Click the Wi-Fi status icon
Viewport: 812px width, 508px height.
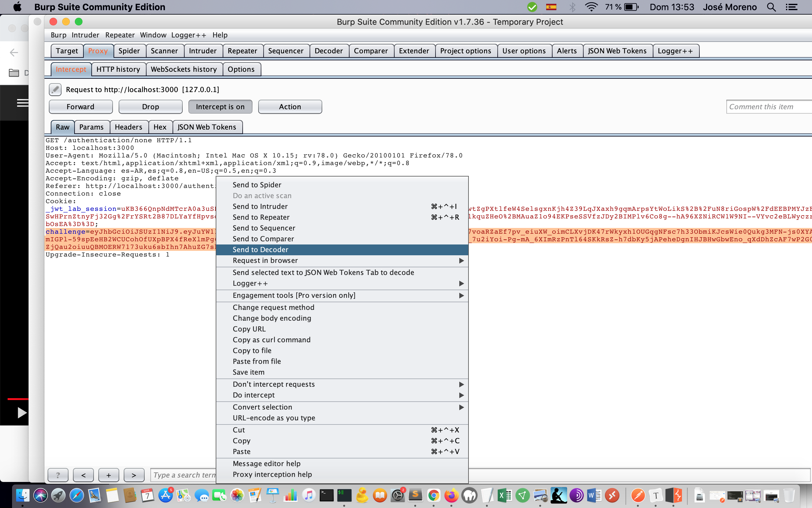[x=591, y=7]
